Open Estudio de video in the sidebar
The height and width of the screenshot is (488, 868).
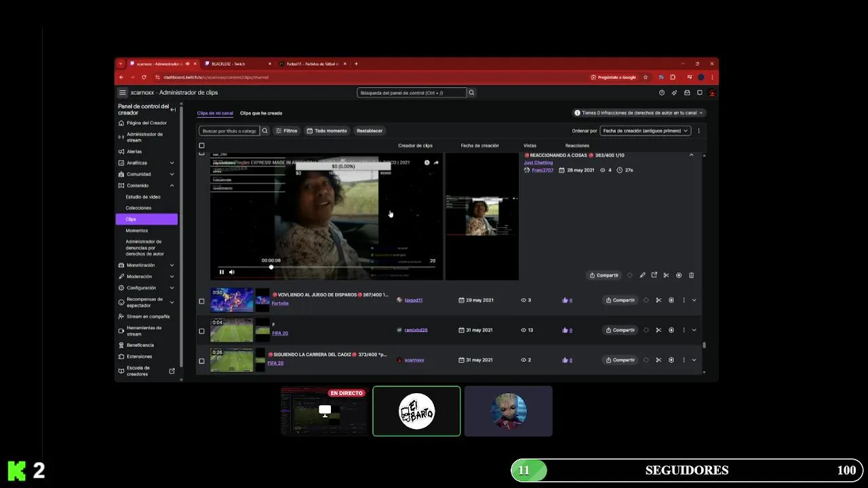tap(143, 197)
